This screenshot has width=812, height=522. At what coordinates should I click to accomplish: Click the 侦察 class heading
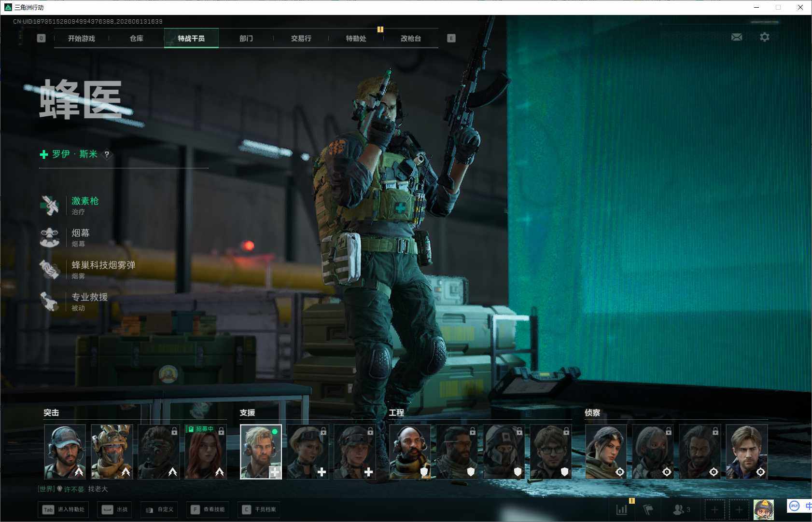(592, 413)
